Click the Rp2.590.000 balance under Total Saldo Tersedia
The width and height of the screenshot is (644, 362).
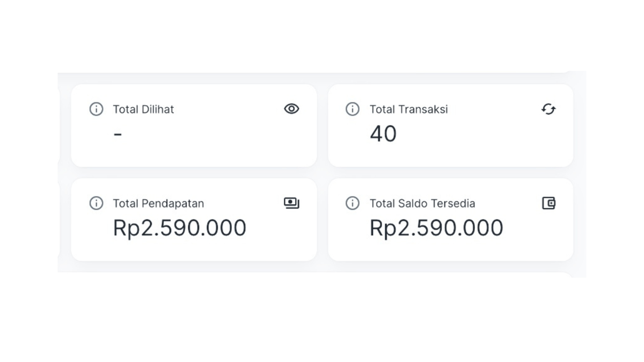(x=436, y=227)
